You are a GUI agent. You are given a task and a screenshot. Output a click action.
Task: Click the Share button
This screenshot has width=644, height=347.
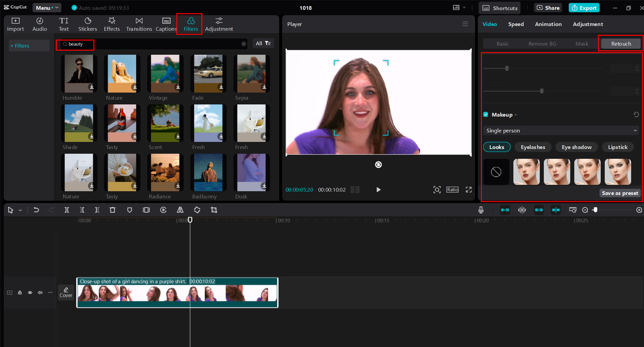click(548, 8)
